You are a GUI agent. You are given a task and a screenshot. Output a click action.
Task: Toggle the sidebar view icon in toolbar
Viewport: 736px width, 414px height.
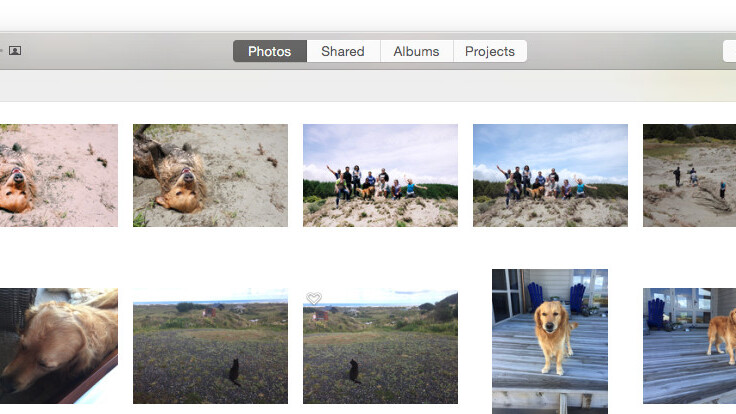click(x=15, y=51)
